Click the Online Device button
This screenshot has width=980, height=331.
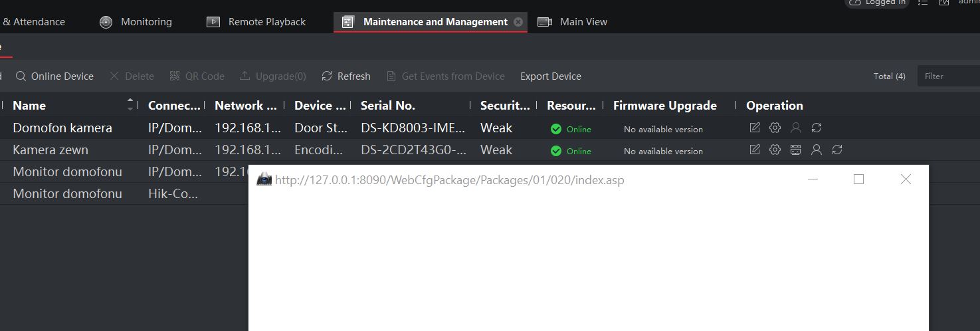pyautogui.click(x=55, y=76)
